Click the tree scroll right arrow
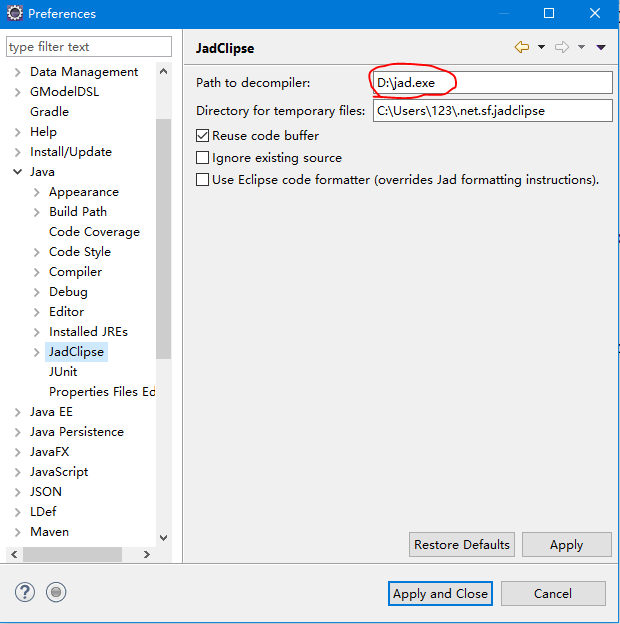The height and width of the screenshot is (624, 620). click(146, 554)
